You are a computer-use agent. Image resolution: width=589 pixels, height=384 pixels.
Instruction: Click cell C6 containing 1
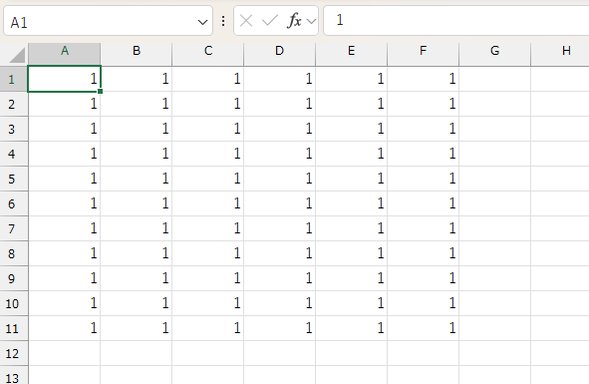pyautogui.click(x=208, y=204)
